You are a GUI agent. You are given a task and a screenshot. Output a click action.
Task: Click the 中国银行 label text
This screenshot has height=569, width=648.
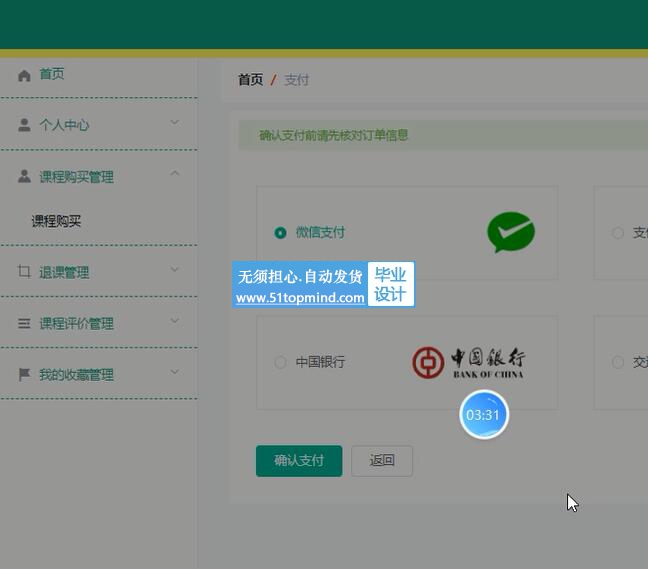click(x=320, y=362)
